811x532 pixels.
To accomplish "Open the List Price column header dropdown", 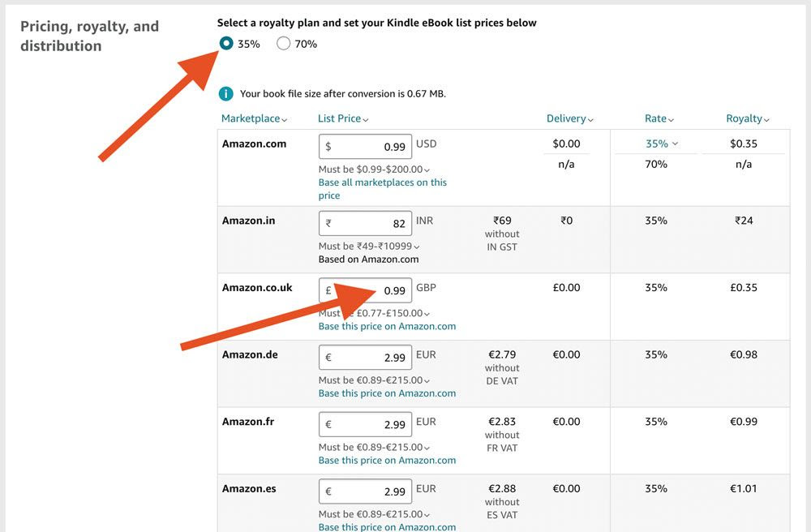I will coord(343,118).
